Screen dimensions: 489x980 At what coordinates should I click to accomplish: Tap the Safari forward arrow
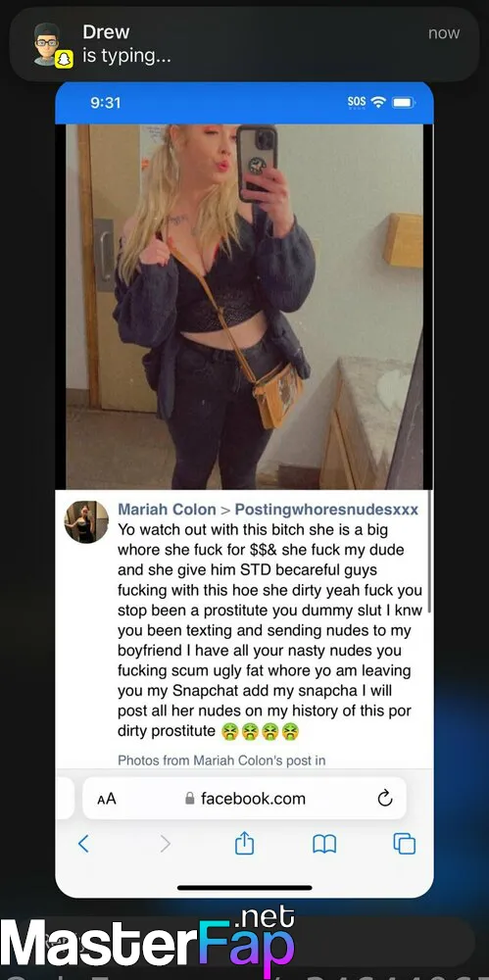point(165,844)
